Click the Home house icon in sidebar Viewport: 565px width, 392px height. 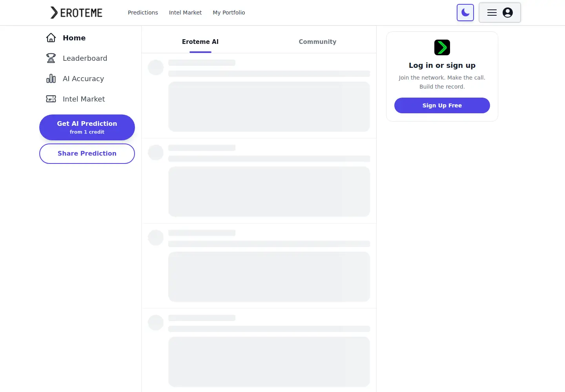click(51, 38)
